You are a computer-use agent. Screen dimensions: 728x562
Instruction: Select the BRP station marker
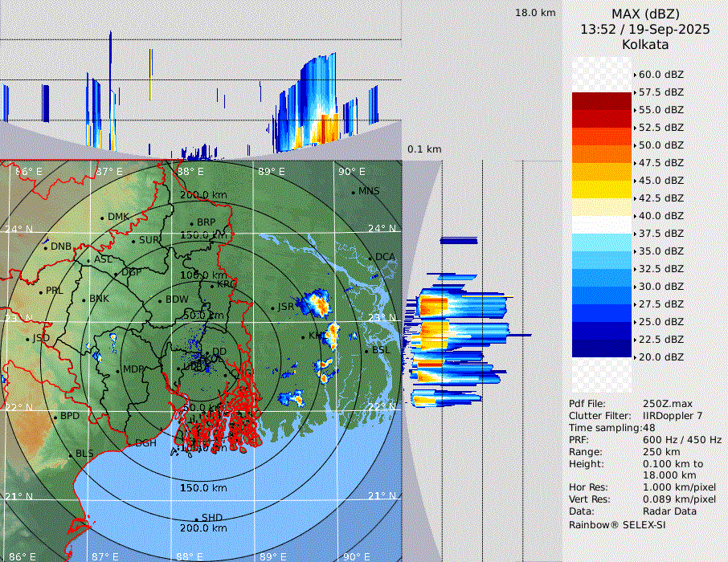[191, 223]
